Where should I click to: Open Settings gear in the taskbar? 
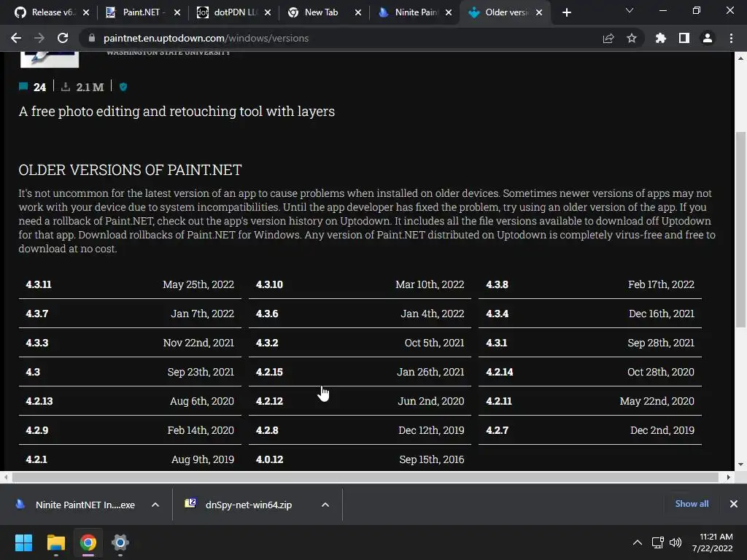point(120,542)
